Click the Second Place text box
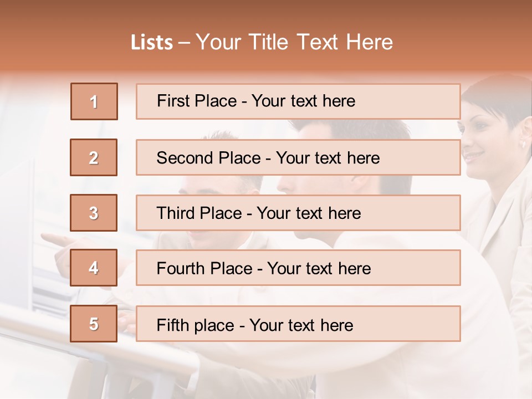The image size is (532, 399). [x=298, y=157]
